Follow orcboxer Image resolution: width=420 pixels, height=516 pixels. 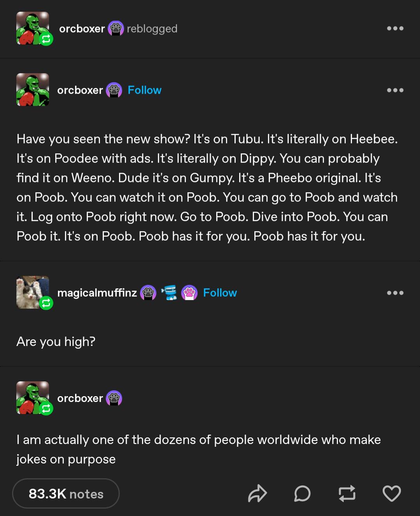[x=144, y=90]
